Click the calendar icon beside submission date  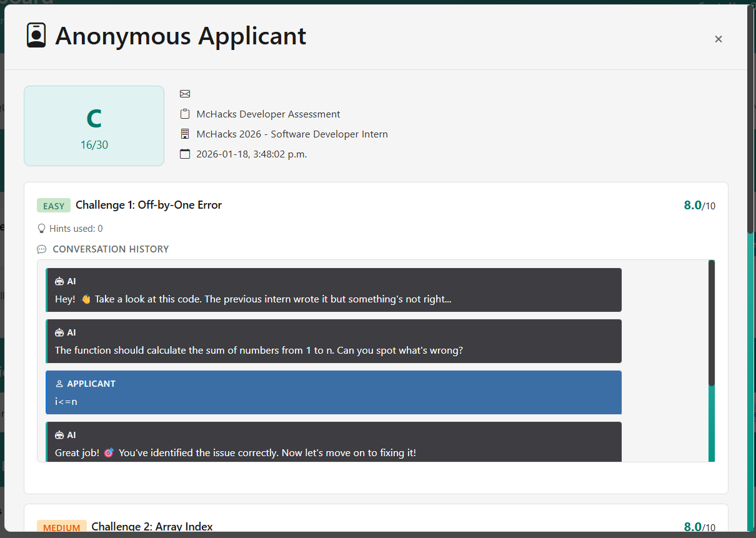pyautogui.click(x=185, y=154)
